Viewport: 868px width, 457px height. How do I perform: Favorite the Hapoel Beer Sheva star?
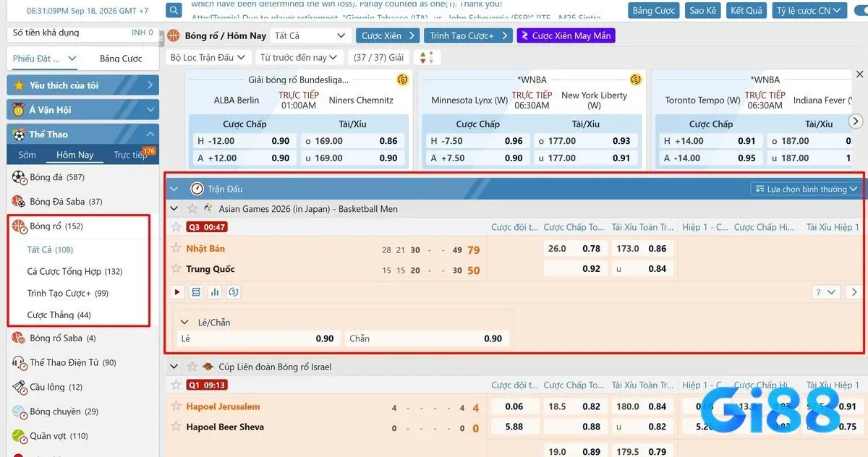[176, 427]
